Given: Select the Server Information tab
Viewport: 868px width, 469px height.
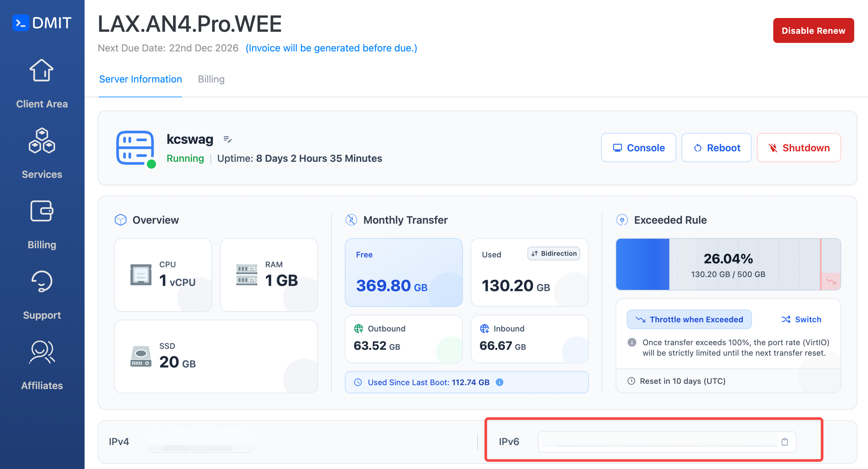Looking at the screenshot, I should [140, 79].
